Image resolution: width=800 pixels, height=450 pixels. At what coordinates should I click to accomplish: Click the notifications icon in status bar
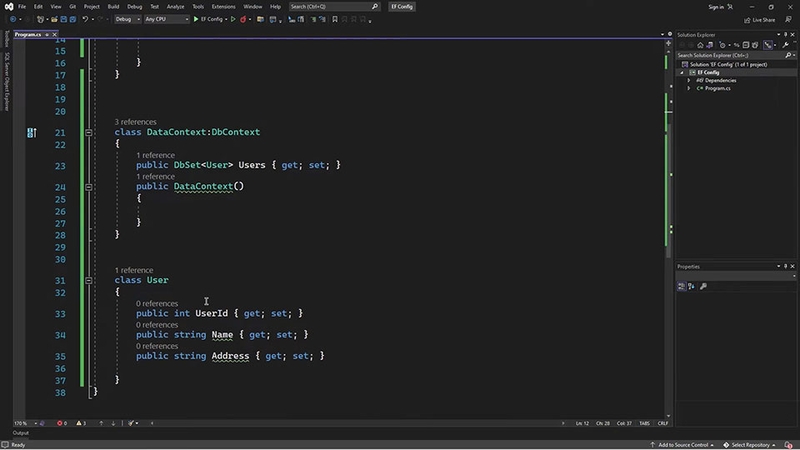788,445
